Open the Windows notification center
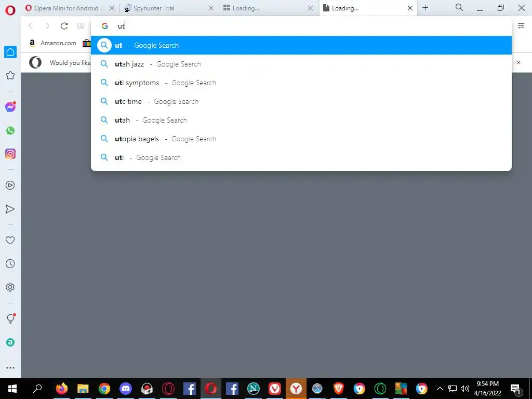Screen dimensions: 532x399 (515, 389)
